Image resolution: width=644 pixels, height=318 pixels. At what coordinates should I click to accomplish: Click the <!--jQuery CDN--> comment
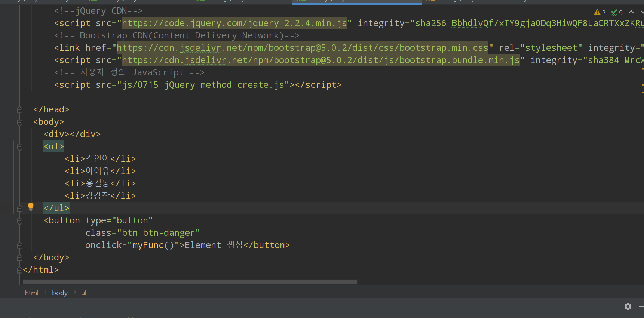coord(98,11)
